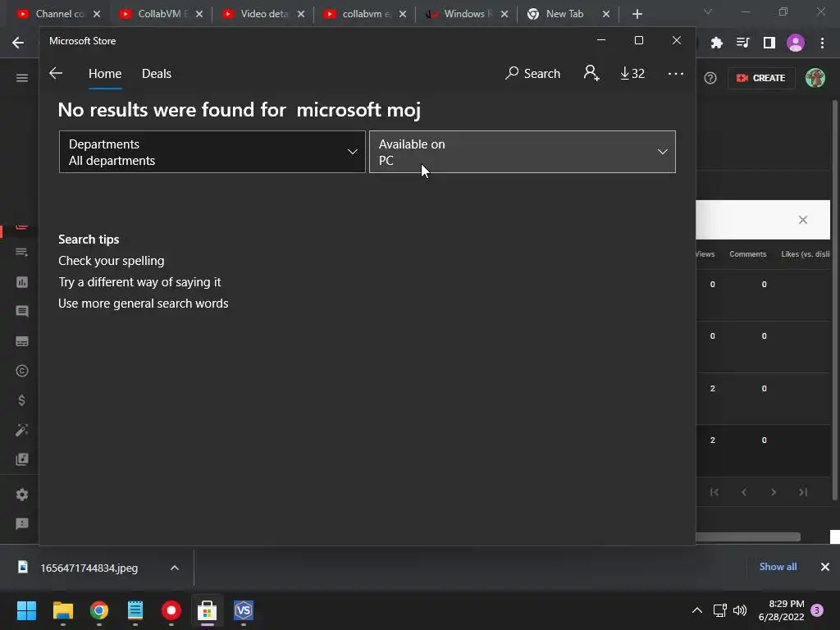Go to next page of video table
The width and height of the screenshot is (840, 630).
point(773,492)
